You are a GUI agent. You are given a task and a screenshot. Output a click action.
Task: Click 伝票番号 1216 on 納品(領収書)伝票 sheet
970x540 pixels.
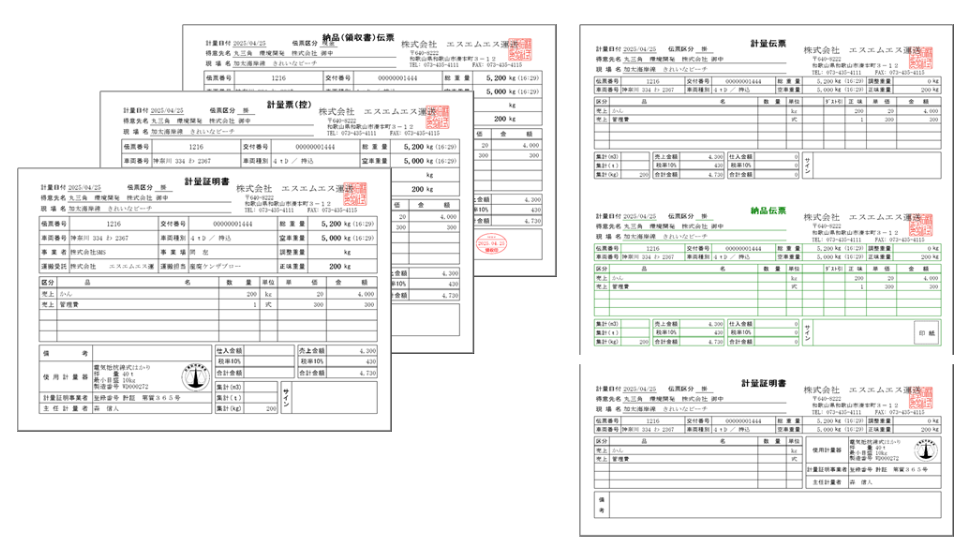pos(278,79)
